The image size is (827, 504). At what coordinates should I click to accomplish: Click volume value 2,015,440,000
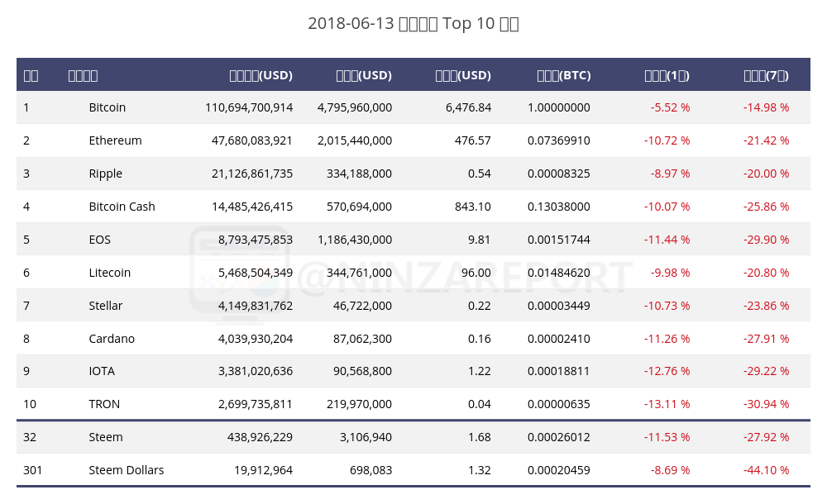355,140
